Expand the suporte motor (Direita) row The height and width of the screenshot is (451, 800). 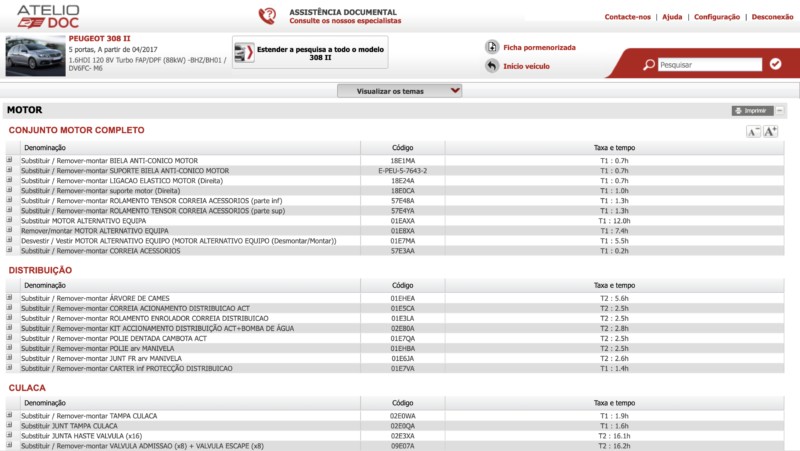click(x=9, y=190)
